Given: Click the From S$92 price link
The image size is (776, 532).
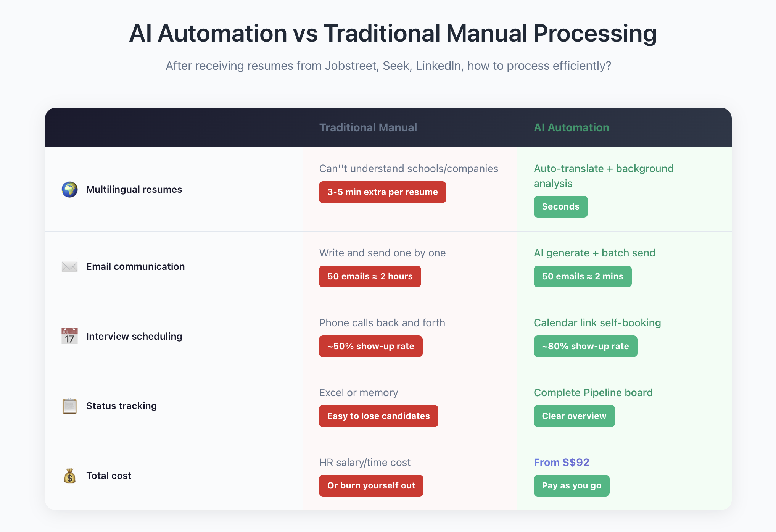Looking at the screenshot, I should (x=561, y=462).
